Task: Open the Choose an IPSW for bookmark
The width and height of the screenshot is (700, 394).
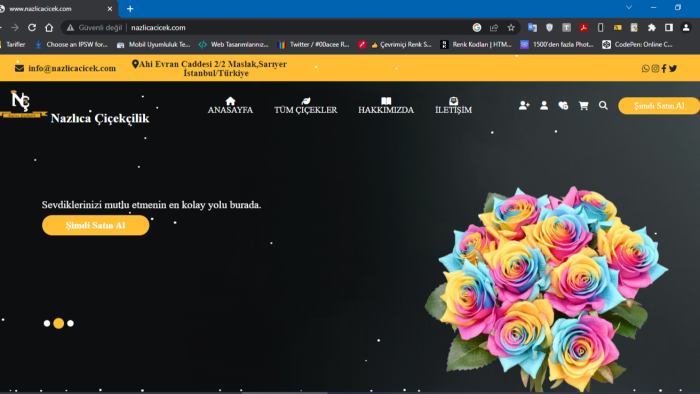Action: click(71, 45)
